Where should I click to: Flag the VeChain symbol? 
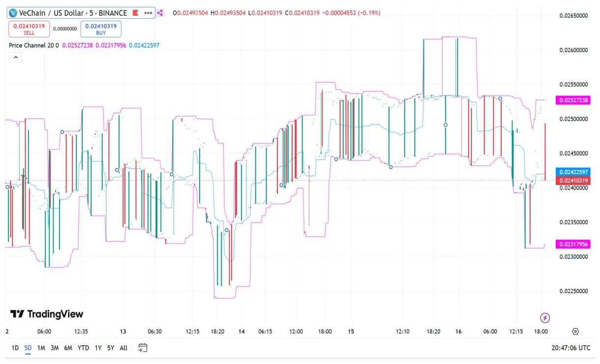(x=135, y=13)
